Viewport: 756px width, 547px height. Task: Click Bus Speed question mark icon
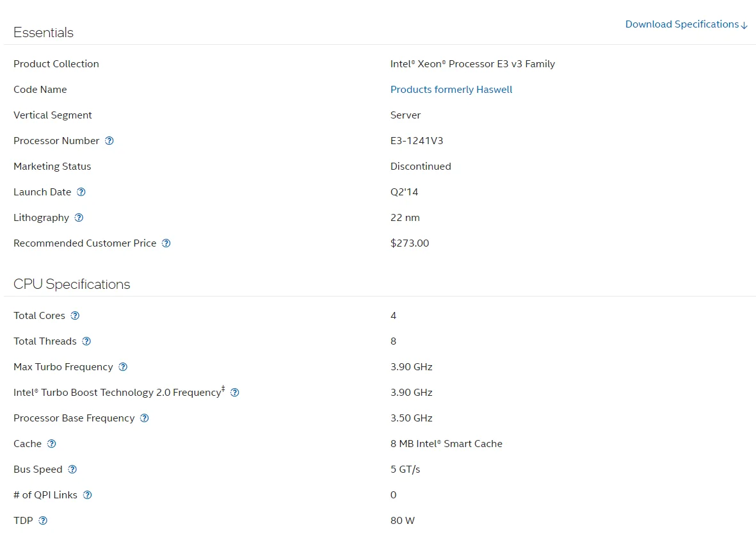pyautogui.click(x=72, y=469)
